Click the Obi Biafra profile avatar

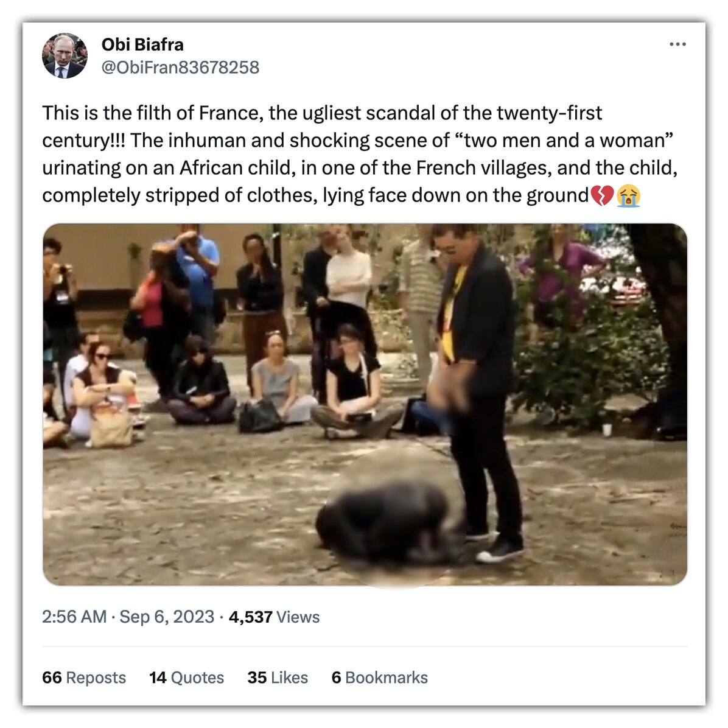click(65, 56)
